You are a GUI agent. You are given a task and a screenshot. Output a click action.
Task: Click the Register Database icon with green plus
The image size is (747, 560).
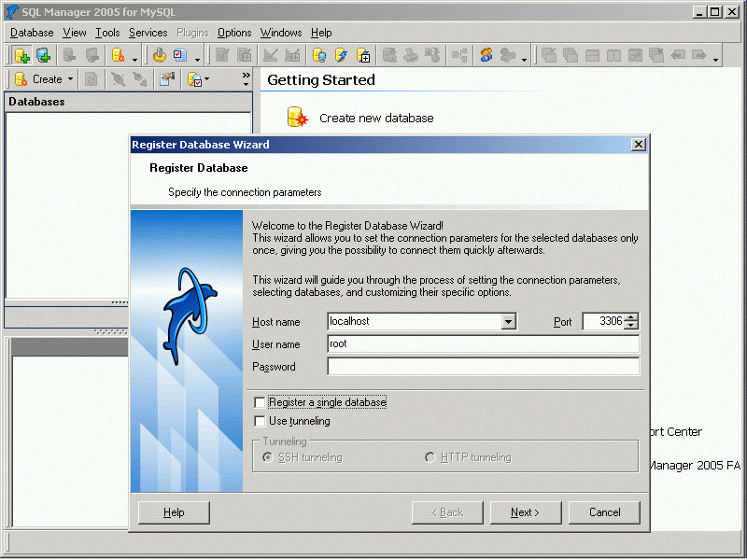coord(21,55)
